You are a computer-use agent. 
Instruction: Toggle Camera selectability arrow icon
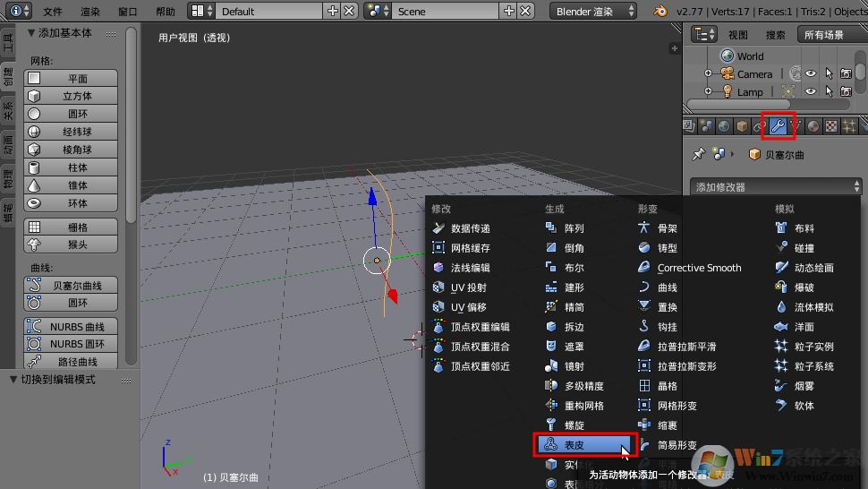coord(829,73)
